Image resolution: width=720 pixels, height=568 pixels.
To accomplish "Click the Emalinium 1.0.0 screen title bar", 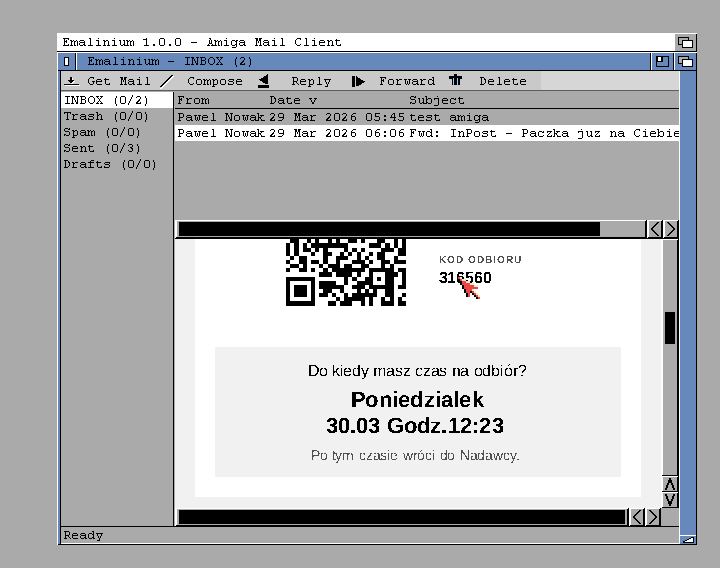I will [x=366, y=42].
